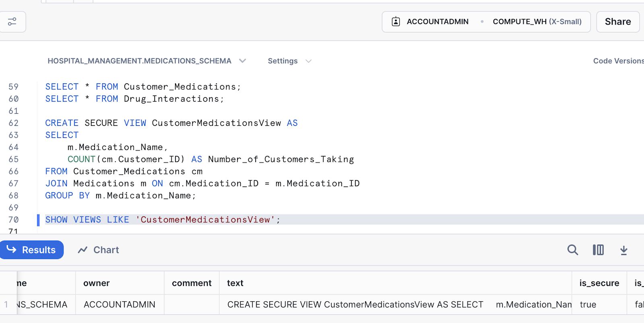Click line number 62 in the editor

[x=14, y=123]
